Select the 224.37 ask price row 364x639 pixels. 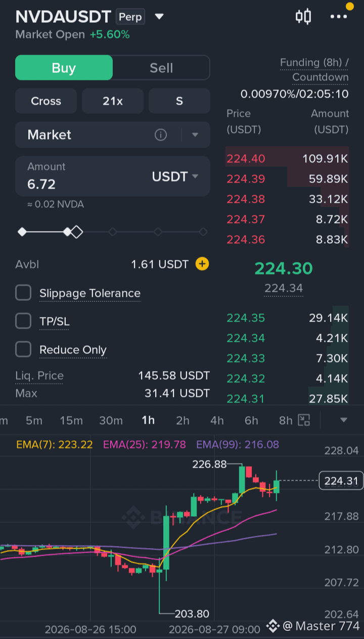coord(287,219)
